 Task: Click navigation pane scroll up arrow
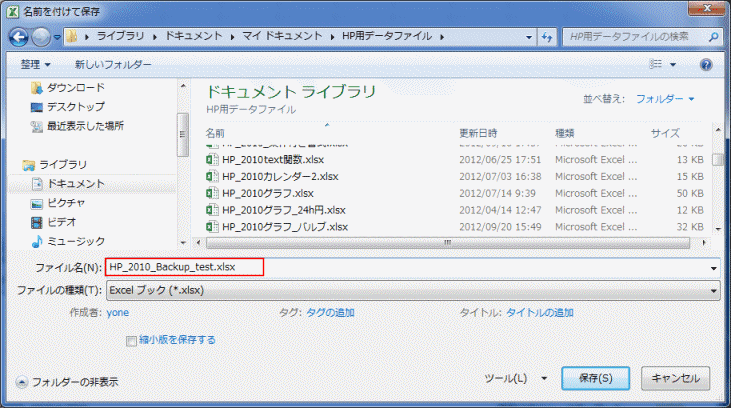click(183, 85)
